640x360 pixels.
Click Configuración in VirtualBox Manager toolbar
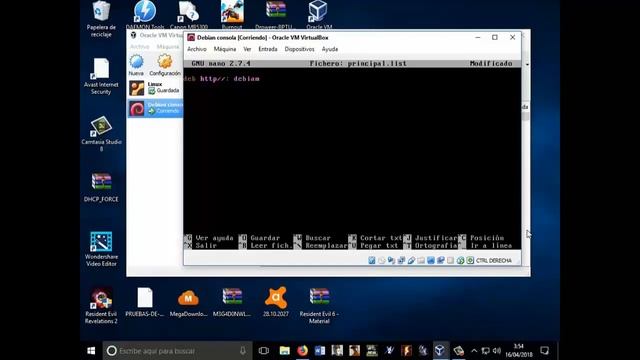coord(165,65)
